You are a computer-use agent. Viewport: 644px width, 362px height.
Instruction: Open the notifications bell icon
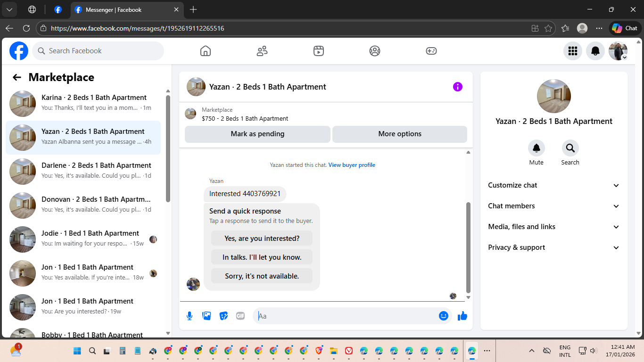point(595,51)
